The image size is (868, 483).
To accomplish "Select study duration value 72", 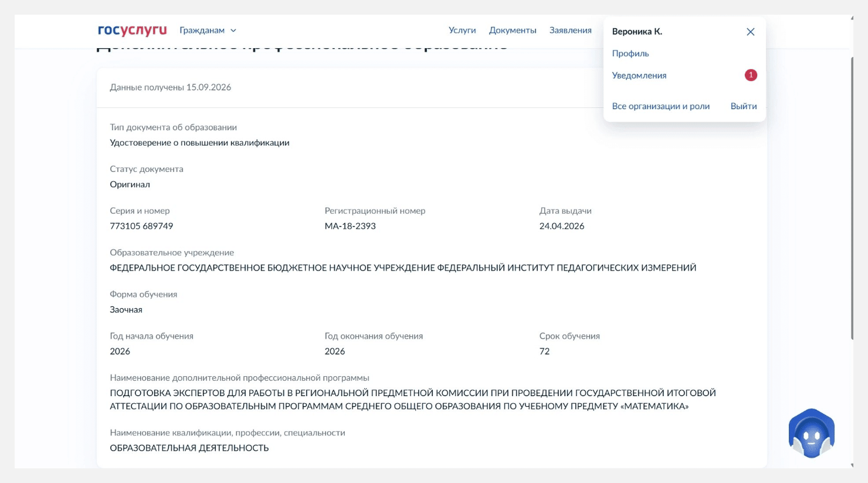I will (544, 352).
